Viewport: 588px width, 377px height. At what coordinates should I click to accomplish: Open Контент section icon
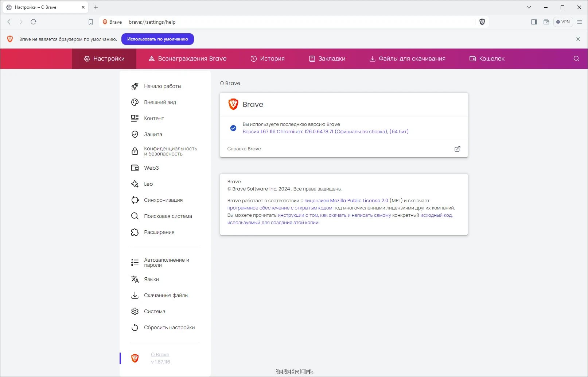pyautogui.click(x=135, y=118)
